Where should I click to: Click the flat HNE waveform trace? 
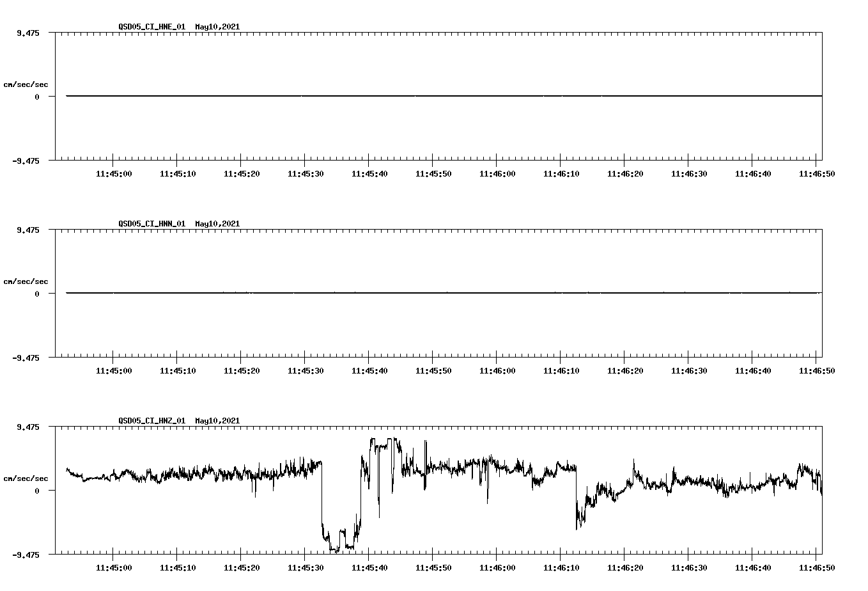point(384,96)
